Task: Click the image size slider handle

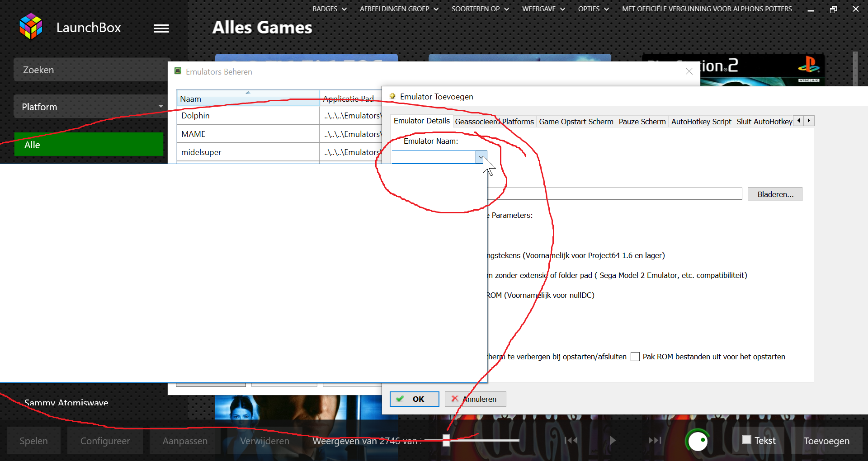Action: [446, 440]
